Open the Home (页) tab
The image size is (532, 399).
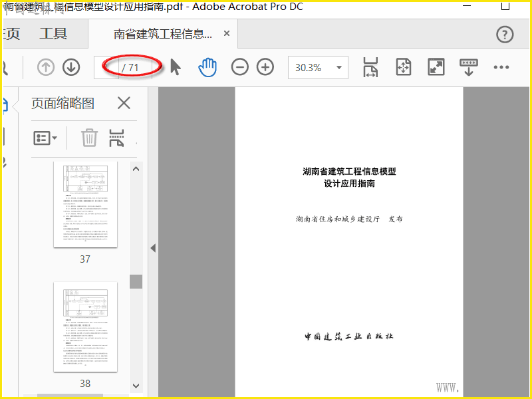pos(11,34)
